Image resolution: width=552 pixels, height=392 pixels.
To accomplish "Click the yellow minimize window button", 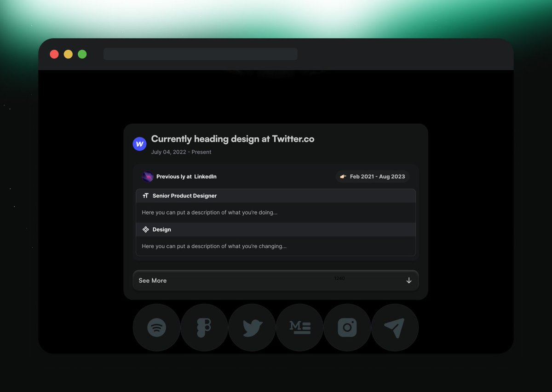I will pyautogui.click(x=68, y=54).
